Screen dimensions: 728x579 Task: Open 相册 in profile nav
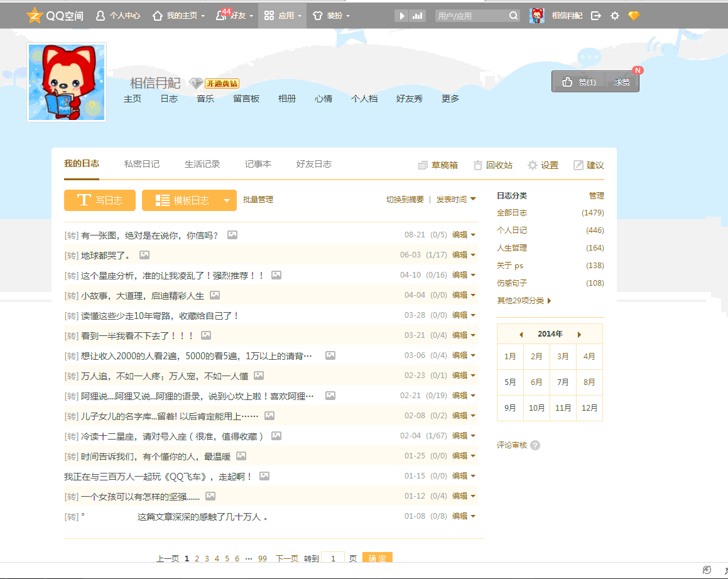tap(287, 99)
